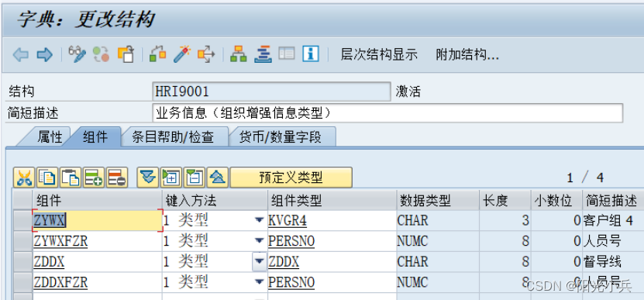Viewport: 644px width, 300px height.
Task: Select the ZYWX row using its row selector
Action: coord(22,221)
